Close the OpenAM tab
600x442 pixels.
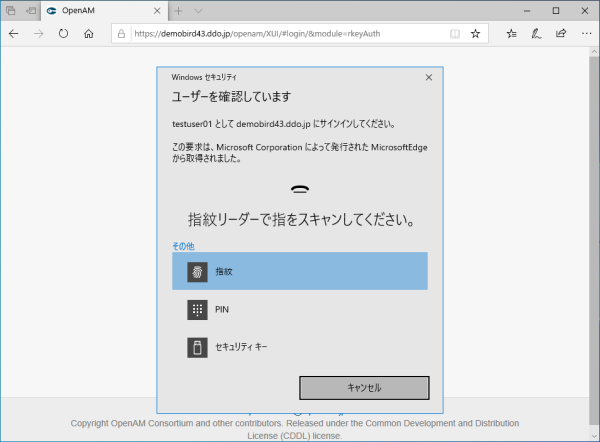pos(157,11)
